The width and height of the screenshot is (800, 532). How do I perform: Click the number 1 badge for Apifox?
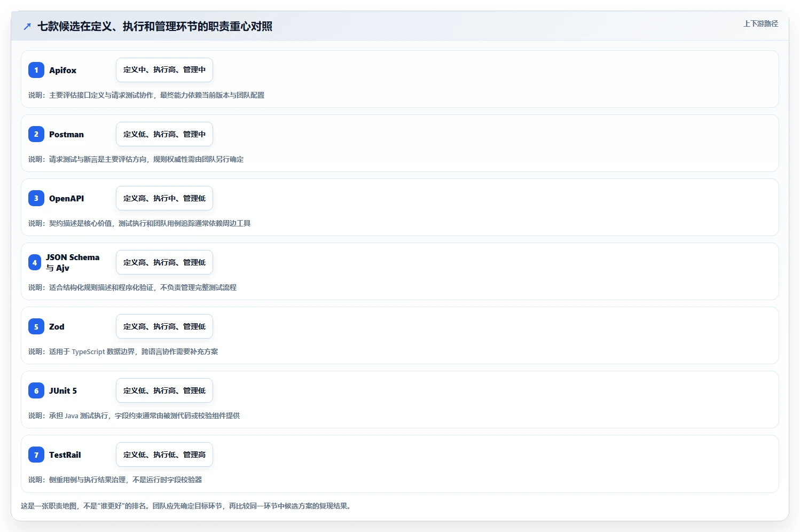pos(36,70)
